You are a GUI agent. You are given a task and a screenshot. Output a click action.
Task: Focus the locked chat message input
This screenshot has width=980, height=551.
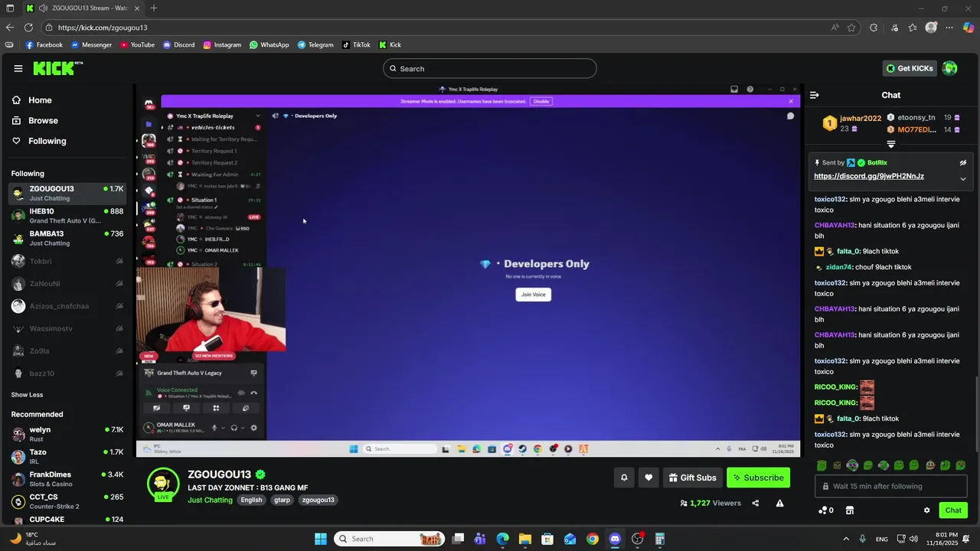891,486
